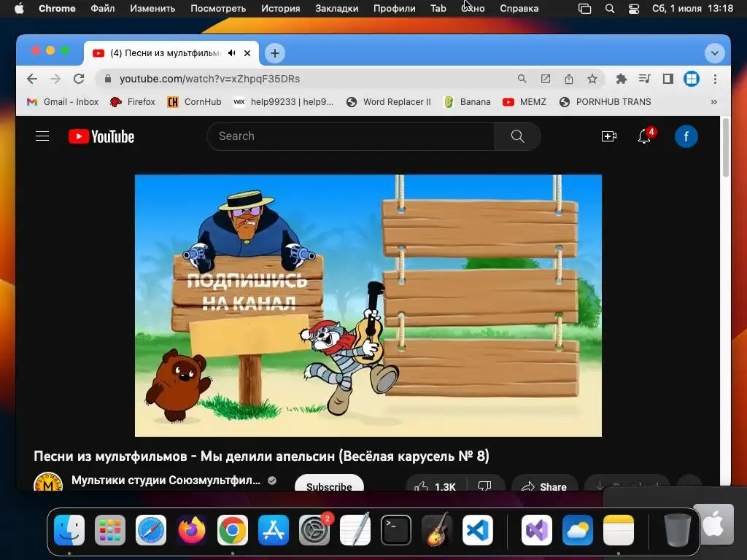Open Launchpad from the Dock

tap(110, 530)
